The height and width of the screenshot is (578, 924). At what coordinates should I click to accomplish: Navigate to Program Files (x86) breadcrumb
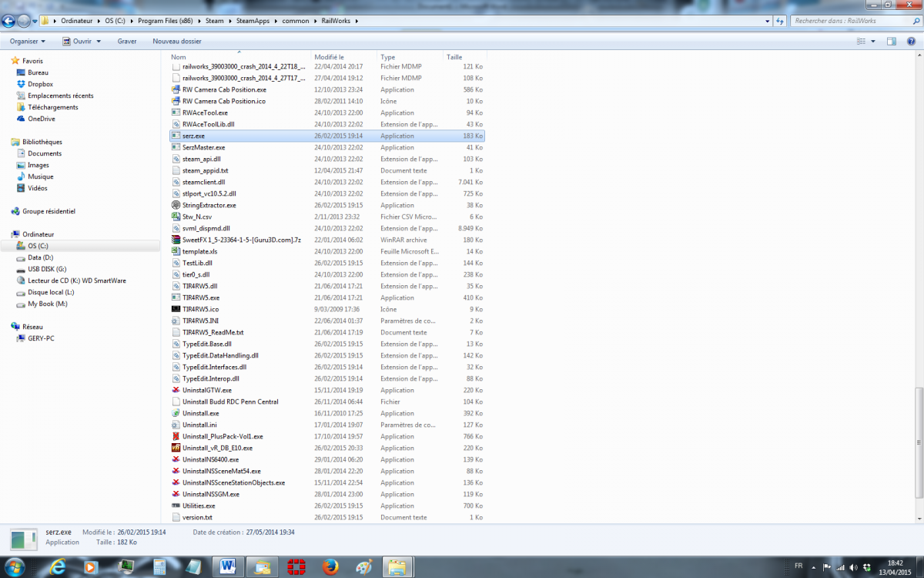point(165,21)
